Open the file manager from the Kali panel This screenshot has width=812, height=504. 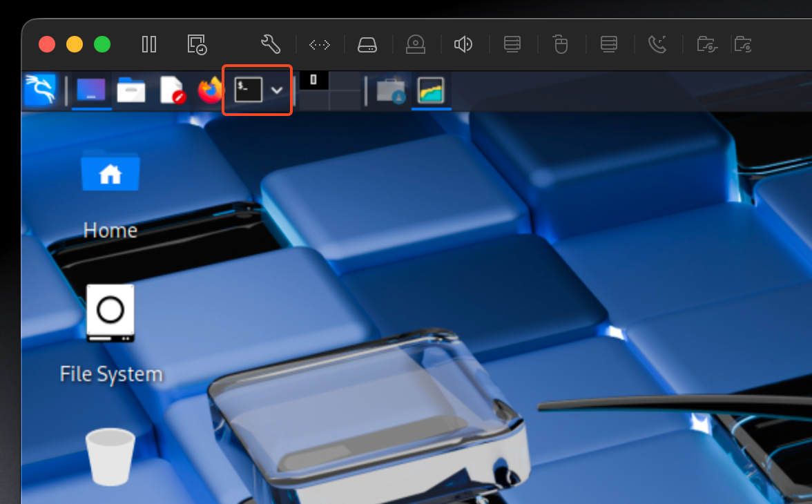tap(131, 90)
